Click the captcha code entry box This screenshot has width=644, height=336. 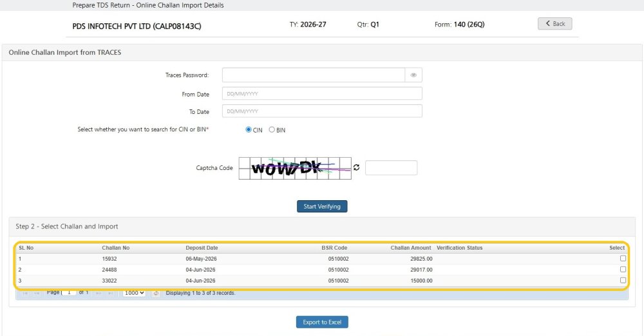tap(391, 167)
